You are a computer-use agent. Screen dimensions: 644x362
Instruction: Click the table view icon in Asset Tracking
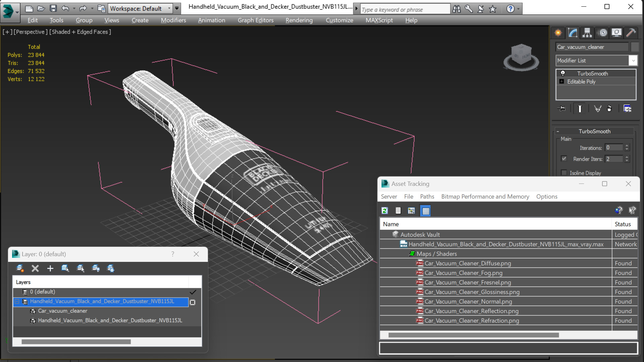click(x=425, y=211)
